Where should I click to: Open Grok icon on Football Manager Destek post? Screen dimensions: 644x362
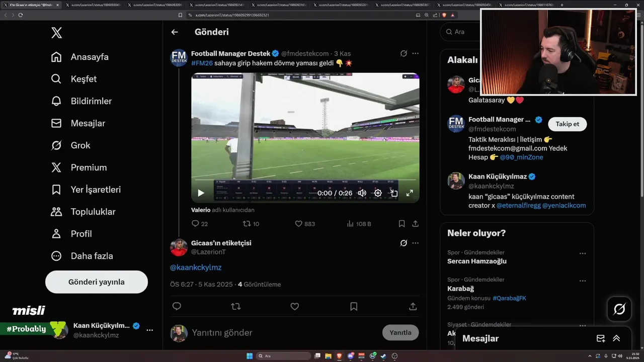click(x=404, y=53)
